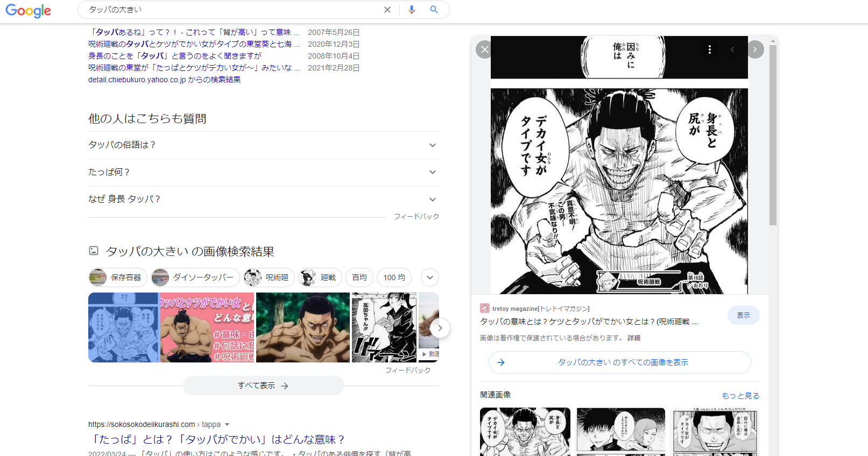The height and width of the screenshot is (456, 868).
Task: Open the three-dot image options menu
Action: (x=710, y=49)
